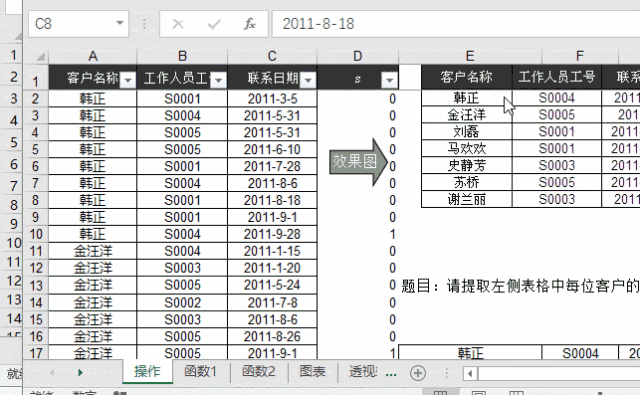Click the S0002 cell
Image resolution: width=640 pixels, height=395 pixels.
click(182, 303)
